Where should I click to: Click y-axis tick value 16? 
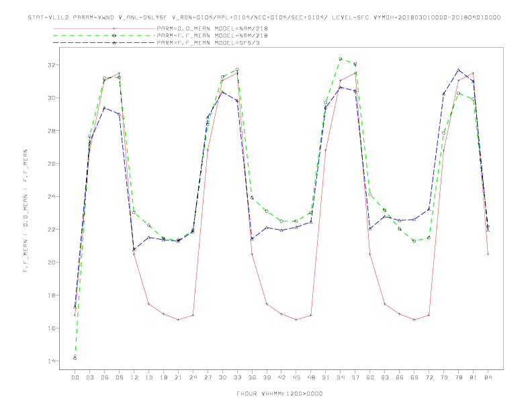51,328
